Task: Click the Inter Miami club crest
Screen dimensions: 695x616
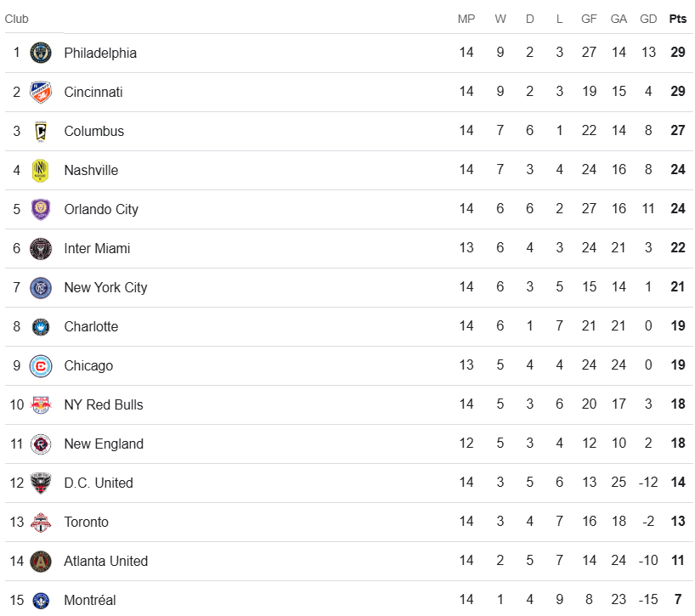Action: pos(41,248)
